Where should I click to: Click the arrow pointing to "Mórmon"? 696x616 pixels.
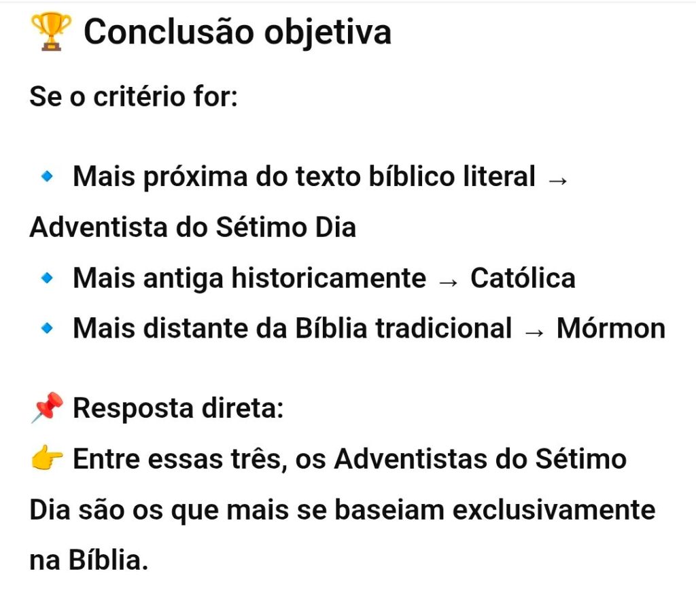(x=534, y=330)
